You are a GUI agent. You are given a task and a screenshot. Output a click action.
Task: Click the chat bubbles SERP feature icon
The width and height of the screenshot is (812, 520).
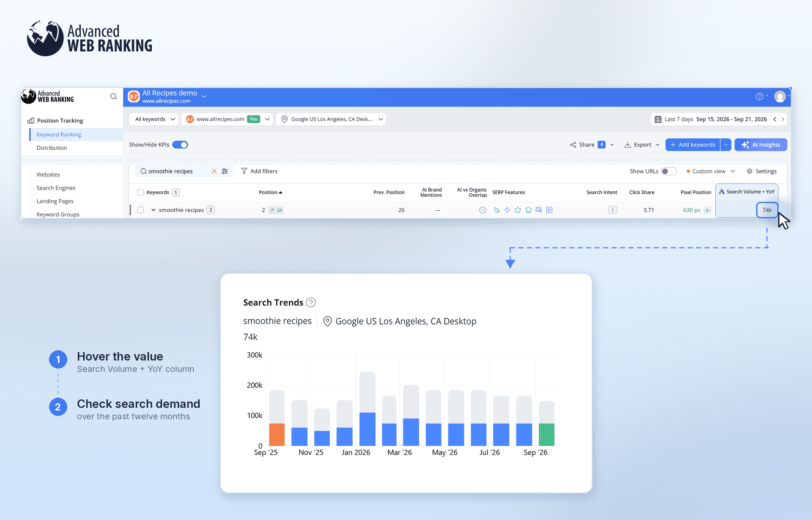(x=539, y=210)
